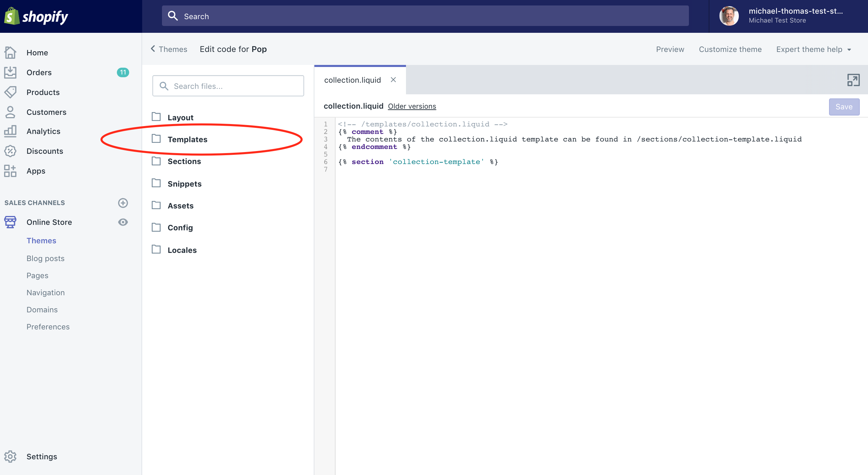868x475 pixels.
Task: Expand the code editor to fullscreen
Action: [853, 80]
